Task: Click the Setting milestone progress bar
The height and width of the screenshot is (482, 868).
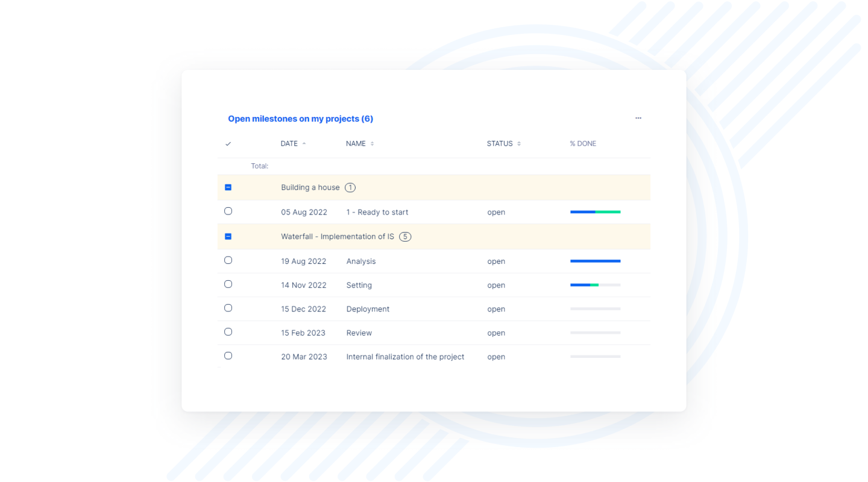Action: click(595, 285)
